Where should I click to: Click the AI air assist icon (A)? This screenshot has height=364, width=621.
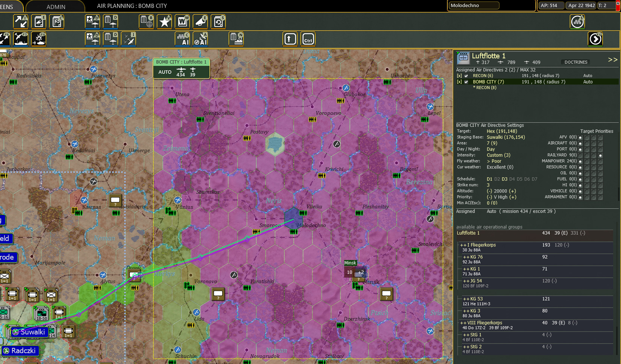(200, 39)
